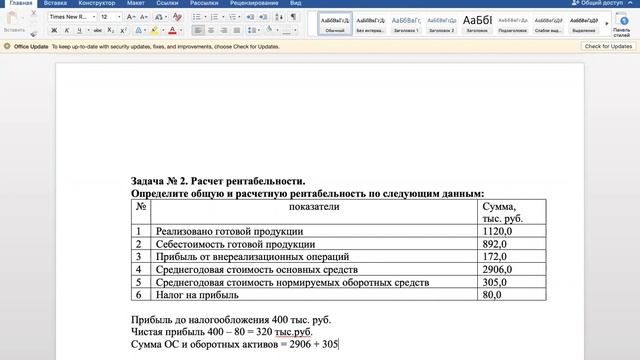Click the strikethrough abc icon

[x=98, y=30]
